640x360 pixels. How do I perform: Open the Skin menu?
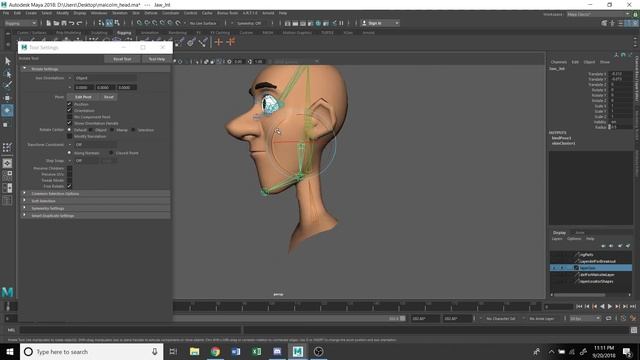pyautogui.click(x=136, y=13)
